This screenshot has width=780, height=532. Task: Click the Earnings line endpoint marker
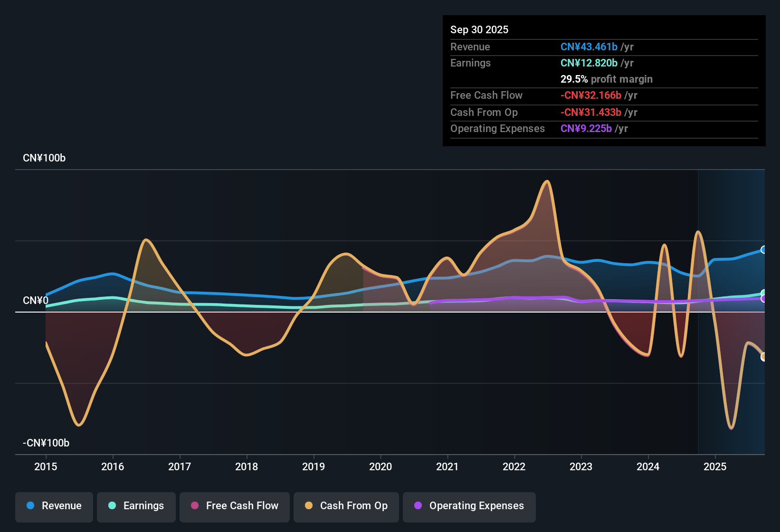coord(764,293)
